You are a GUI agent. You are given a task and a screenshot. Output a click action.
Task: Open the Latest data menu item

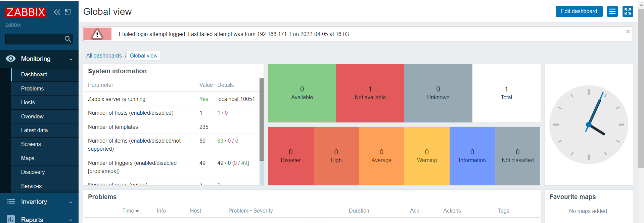[45, 130]
